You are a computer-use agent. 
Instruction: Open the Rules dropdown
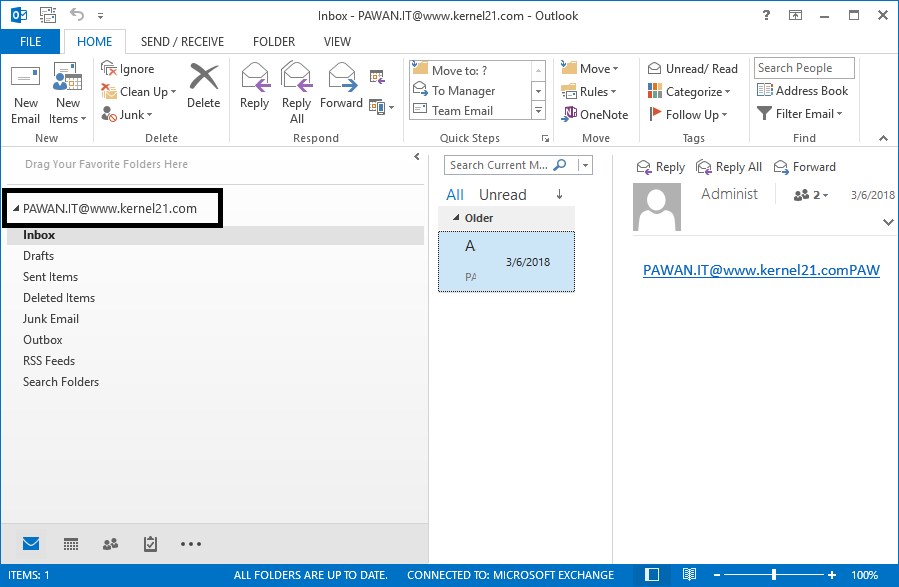click(x=589, y=92)
